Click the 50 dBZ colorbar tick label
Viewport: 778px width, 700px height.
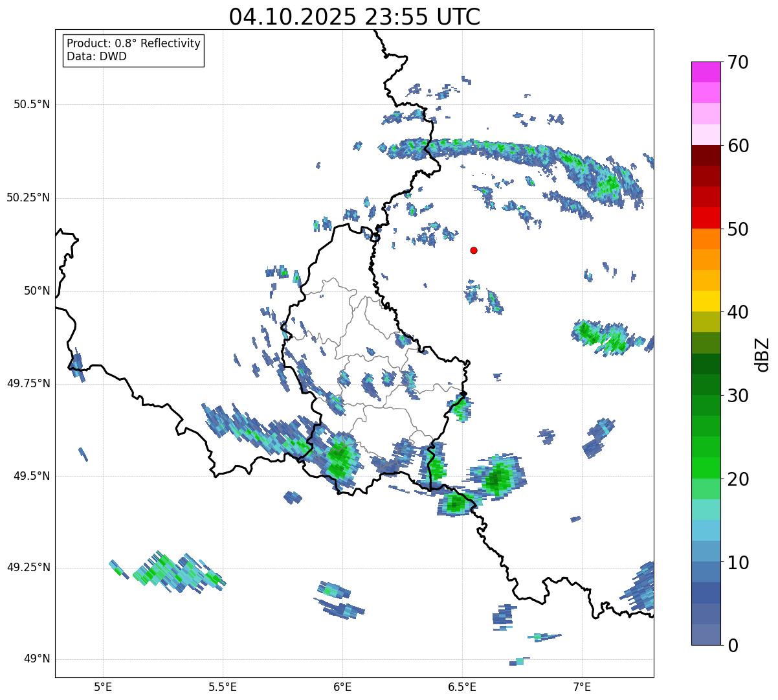pyautogui.click(x=738, y=229)
